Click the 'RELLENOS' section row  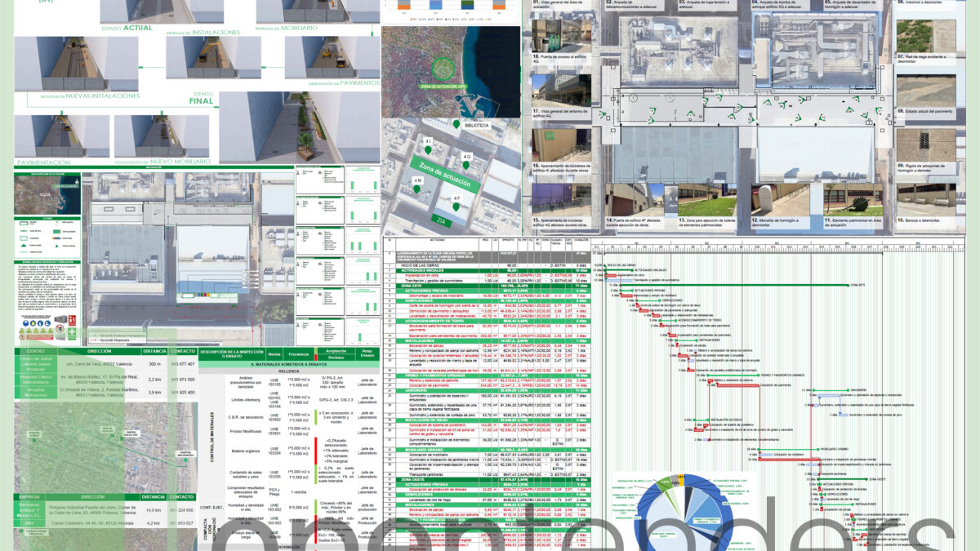point(288,372)
